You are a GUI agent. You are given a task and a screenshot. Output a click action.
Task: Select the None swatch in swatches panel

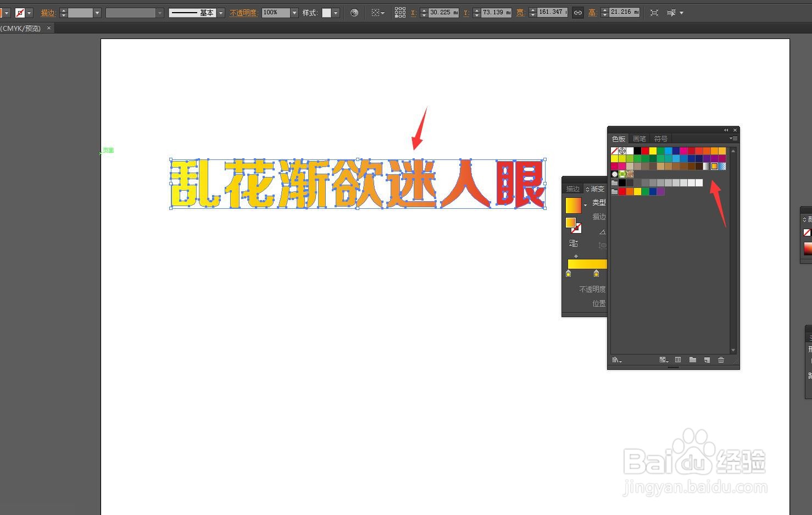(x=615, y=151)
